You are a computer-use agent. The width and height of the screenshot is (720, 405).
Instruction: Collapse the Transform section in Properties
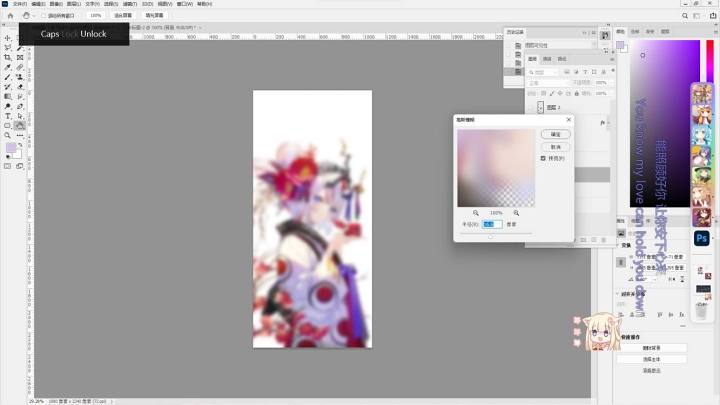pos(617,245)
